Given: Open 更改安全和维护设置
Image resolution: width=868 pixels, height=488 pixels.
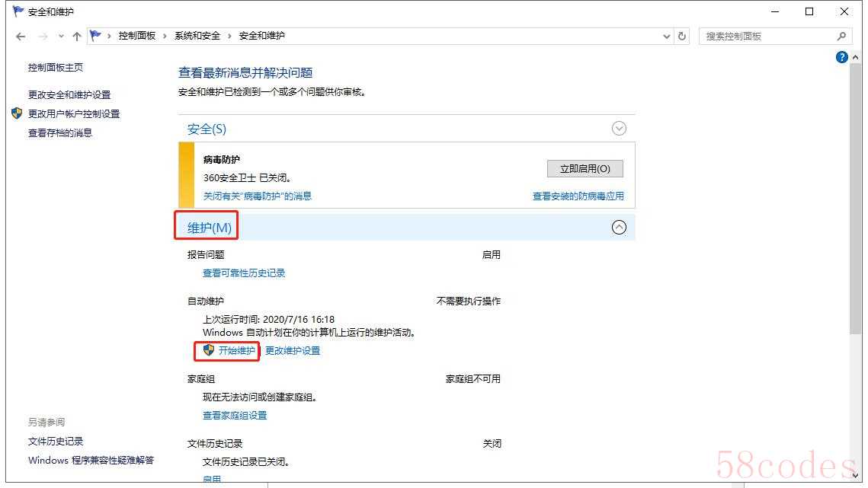Looking at the screenshot, I should pos(69,94).
